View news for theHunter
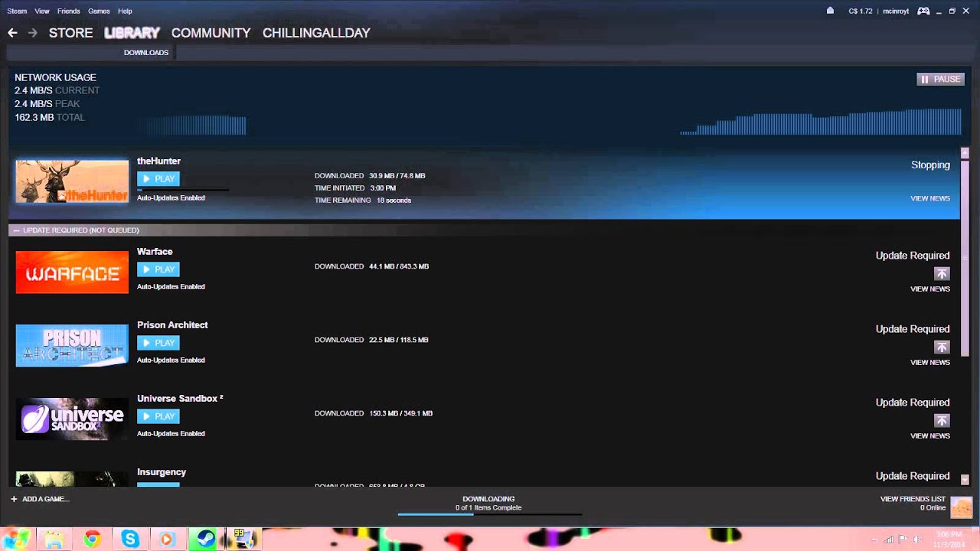The image size is (980, 551). pyautogui.click(x=930, y=198)
